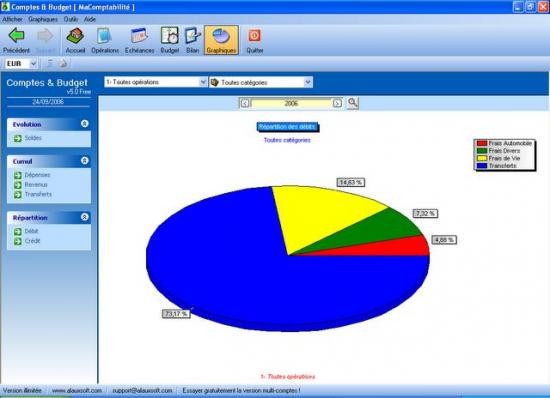Open the Budget toolbar icon
The image size is (550, 398).
(x=170, y=35)
